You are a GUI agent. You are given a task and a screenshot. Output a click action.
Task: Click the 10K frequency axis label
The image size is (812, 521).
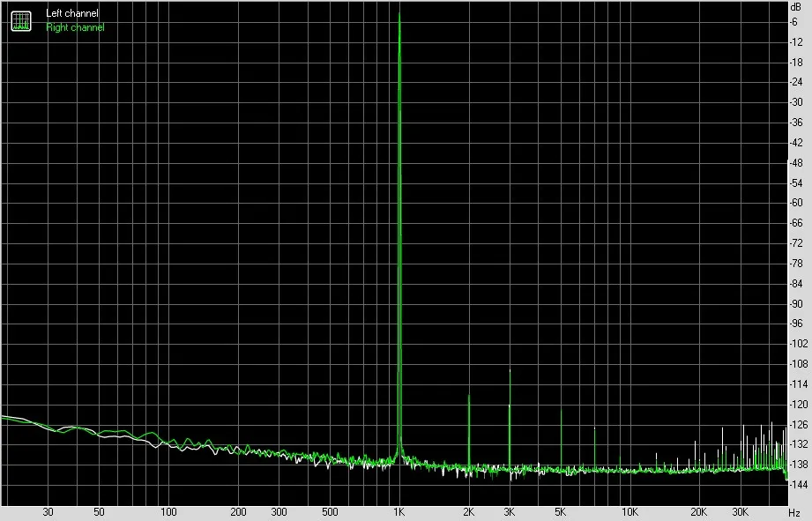point(629,512)
